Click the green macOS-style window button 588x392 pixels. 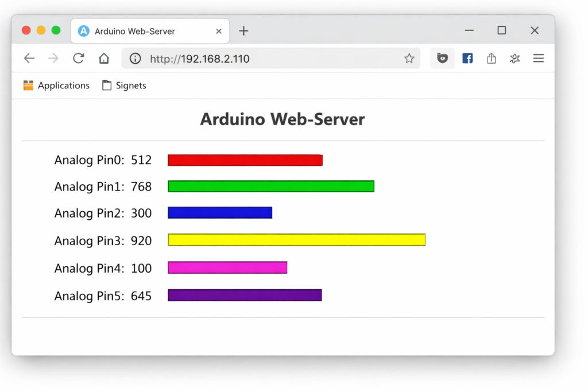click(x=56, y=30)
